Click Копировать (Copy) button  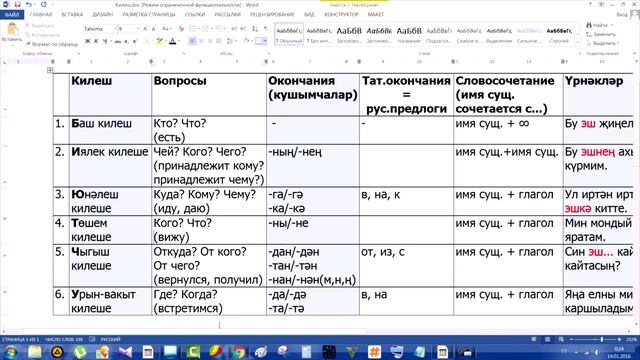click(42, 35)
